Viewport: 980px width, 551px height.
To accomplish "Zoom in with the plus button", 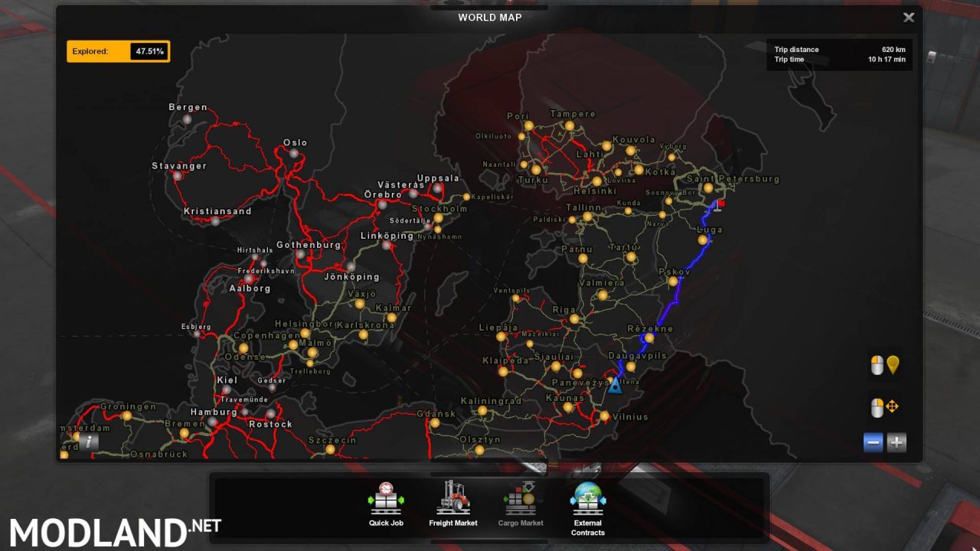I will click(897, 442).
